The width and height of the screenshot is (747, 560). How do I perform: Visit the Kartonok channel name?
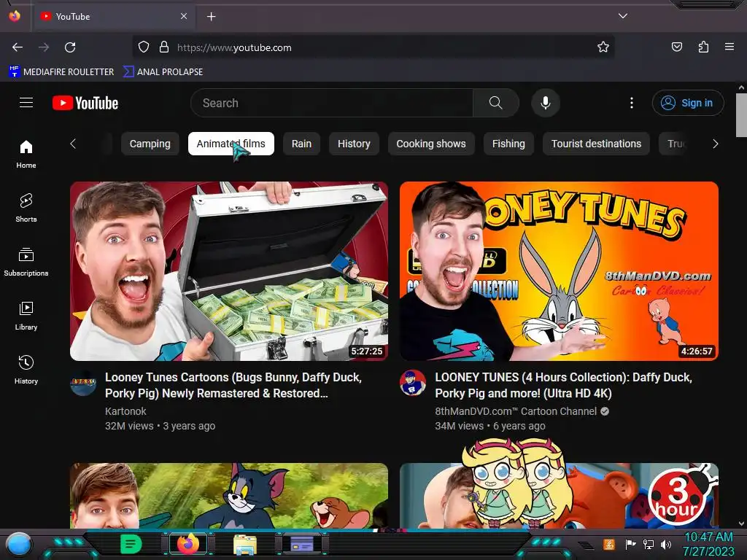125,411
